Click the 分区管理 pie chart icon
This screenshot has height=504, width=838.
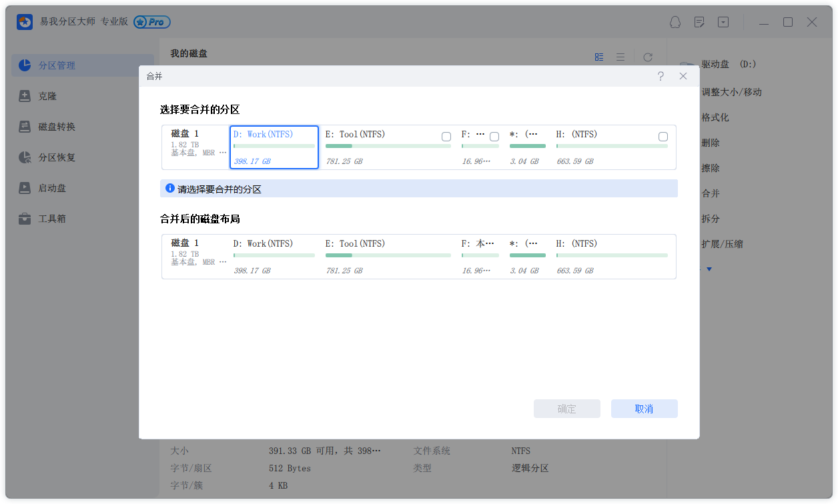point(25,65)
